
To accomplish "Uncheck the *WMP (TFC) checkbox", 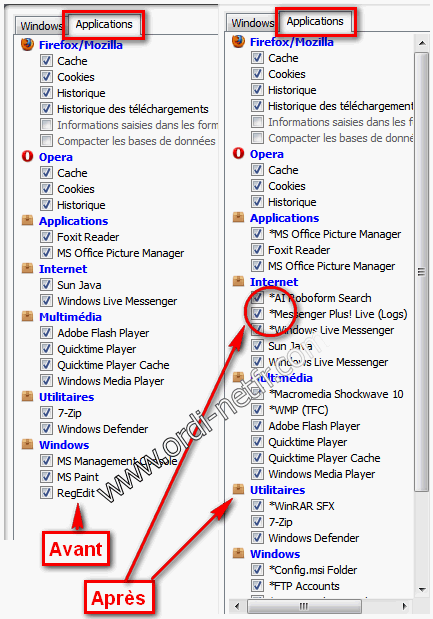I will click(x=257, y=410).
